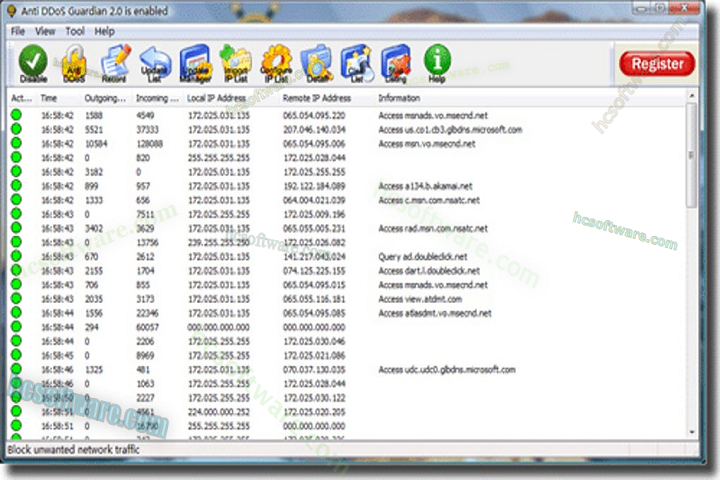Click the Update List arrow icon
The image size is (720, 480).
[x=155, y=63]
